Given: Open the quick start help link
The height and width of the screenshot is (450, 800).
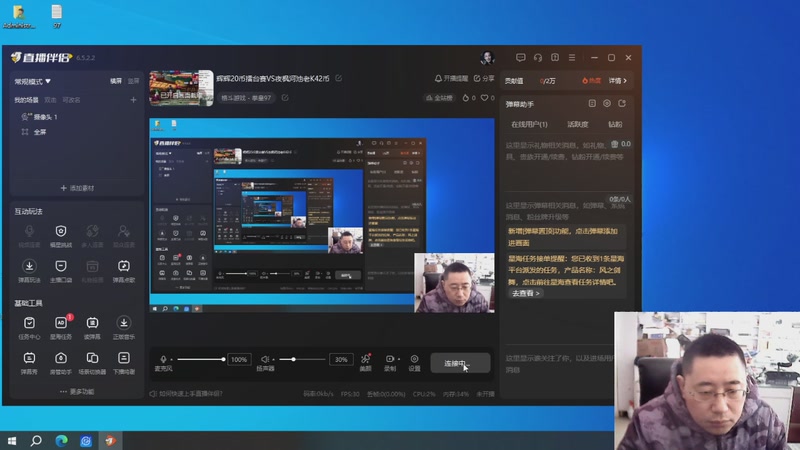Looking at the screenshot, I should pos(186,394).
